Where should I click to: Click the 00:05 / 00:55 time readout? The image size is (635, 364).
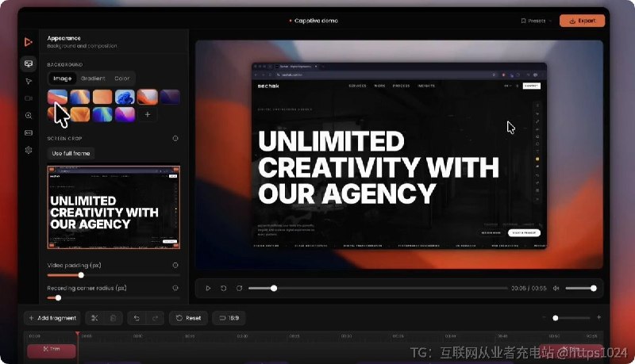529,289
